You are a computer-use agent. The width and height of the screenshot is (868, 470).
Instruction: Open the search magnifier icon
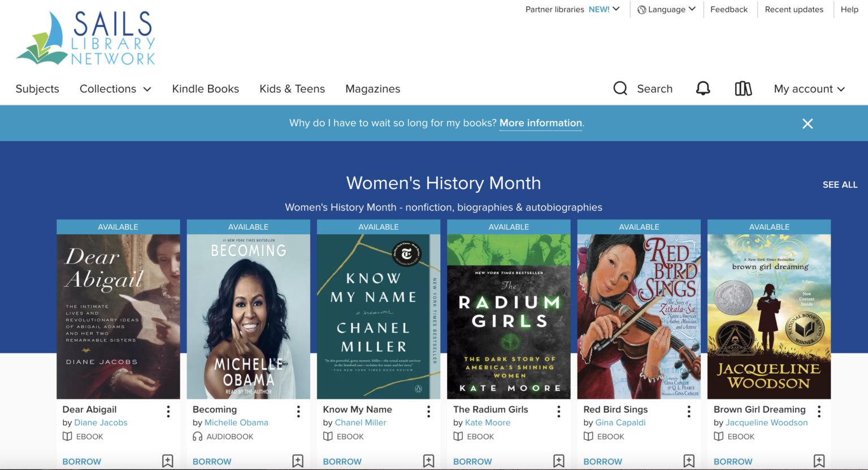point(620,88)
